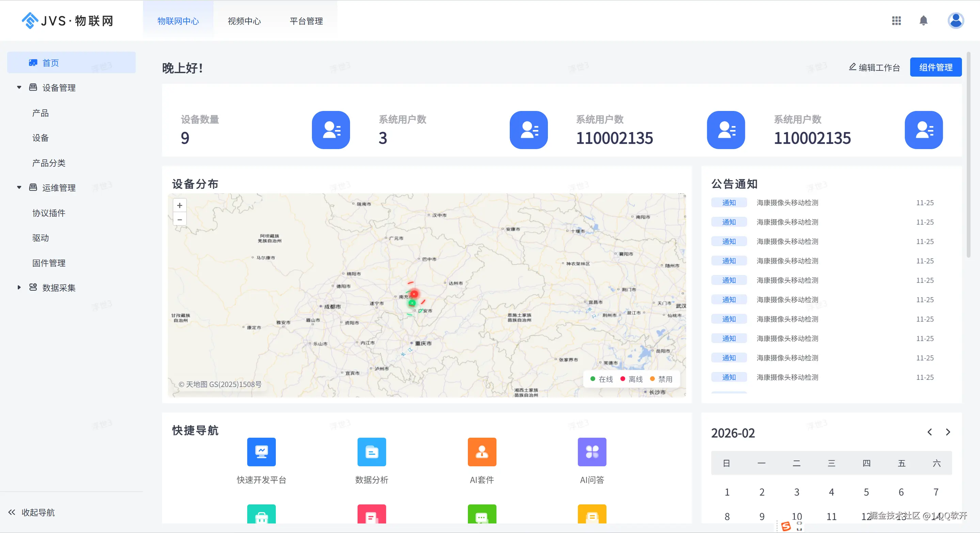Switch to the 平台管理 tab
This screenshot has width=980, height=533.
coord(306,21)
